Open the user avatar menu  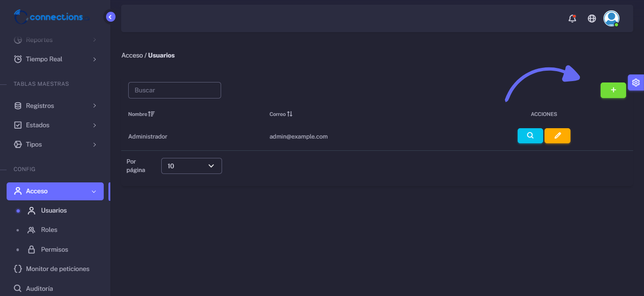pos(611,18)
